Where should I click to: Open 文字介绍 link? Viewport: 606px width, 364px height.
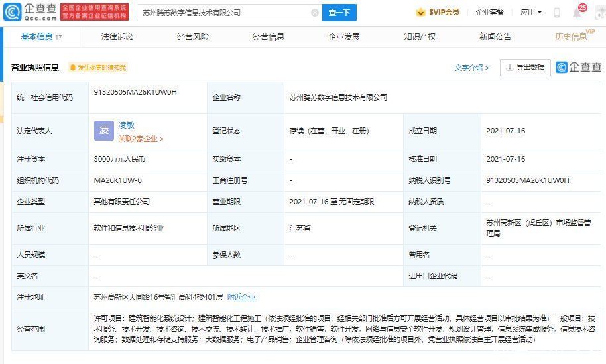click(472, 68)
